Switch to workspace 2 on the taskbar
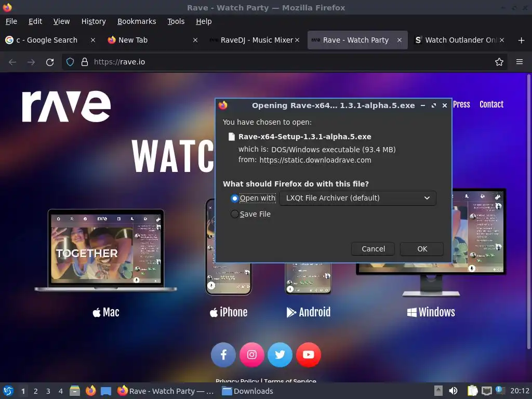This screenshot has height=399, width=532. (x=36, y=391)
